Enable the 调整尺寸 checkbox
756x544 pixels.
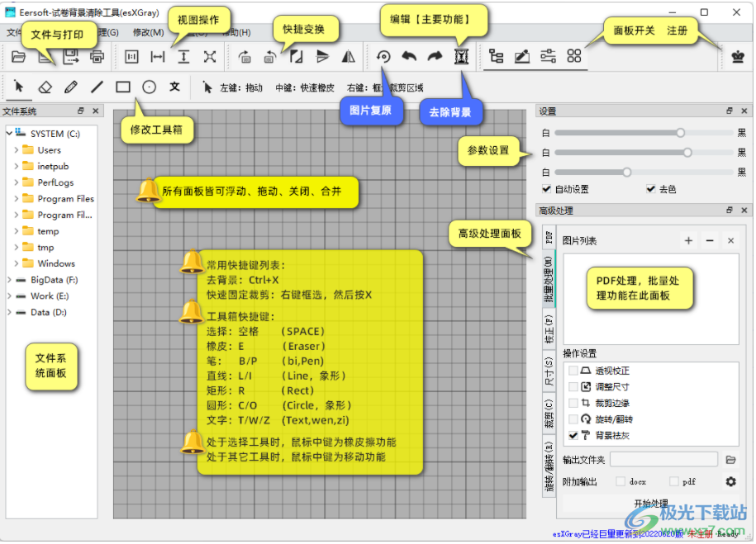(573, 387)
